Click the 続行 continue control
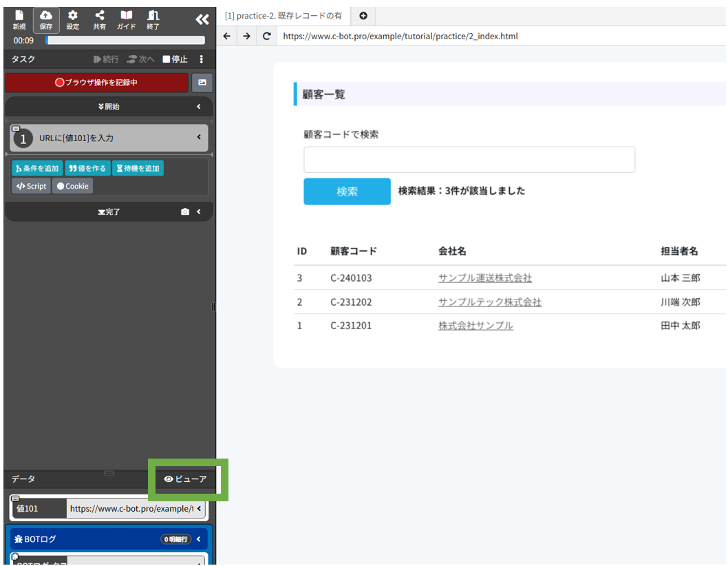Viewport: 728px width, 566px height. 106,59
